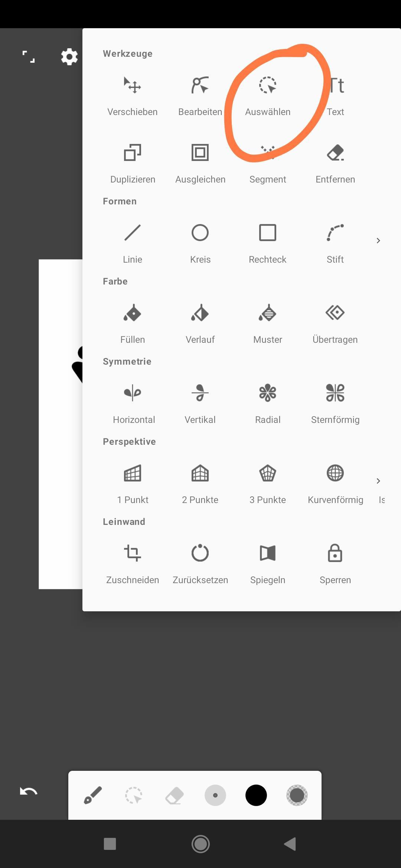Select the Füllen fill bucket
Image resolution: width=401 pixels, height=868 pixels.
coord(133,324)
